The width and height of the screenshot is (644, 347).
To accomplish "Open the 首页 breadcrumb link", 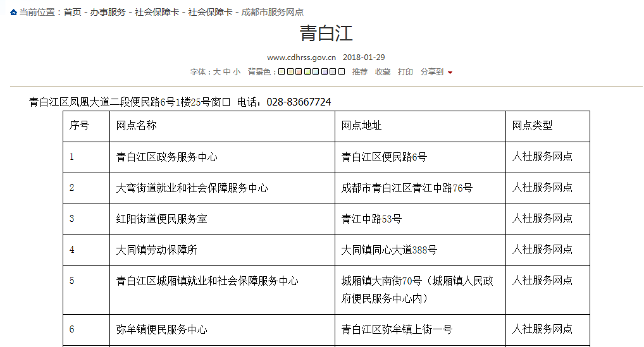I will 72,12.
